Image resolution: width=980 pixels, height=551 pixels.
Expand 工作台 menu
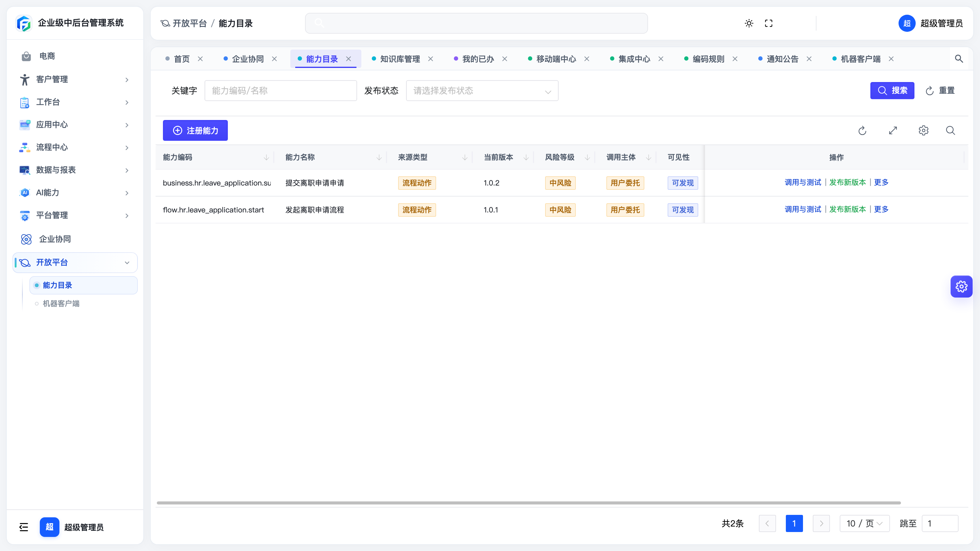pos(75,102)
